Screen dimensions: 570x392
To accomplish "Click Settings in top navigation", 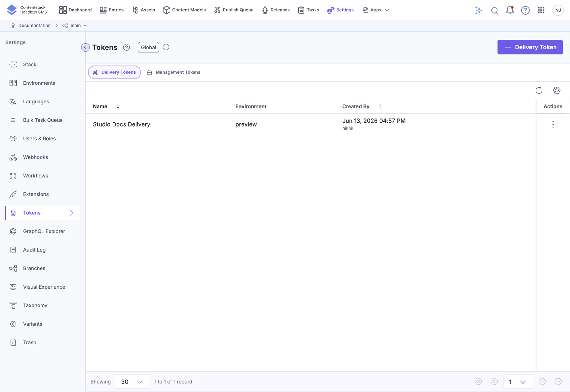I will pos(340,10).
